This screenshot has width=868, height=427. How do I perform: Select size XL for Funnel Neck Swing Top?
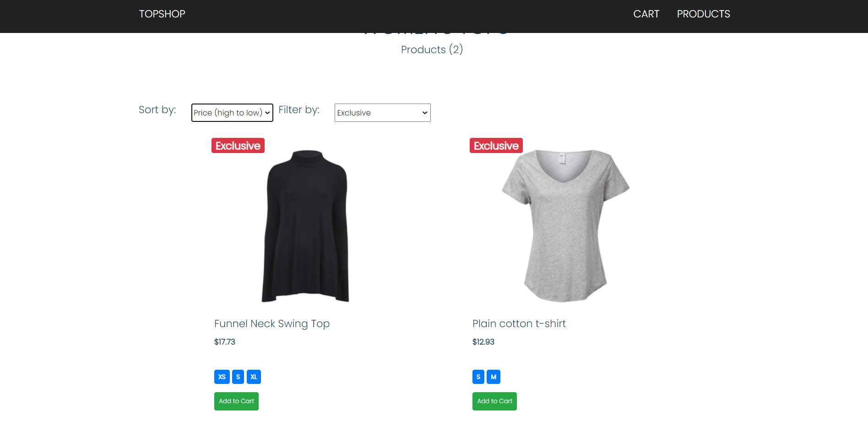pyautogui.click(x=254, y=377)
